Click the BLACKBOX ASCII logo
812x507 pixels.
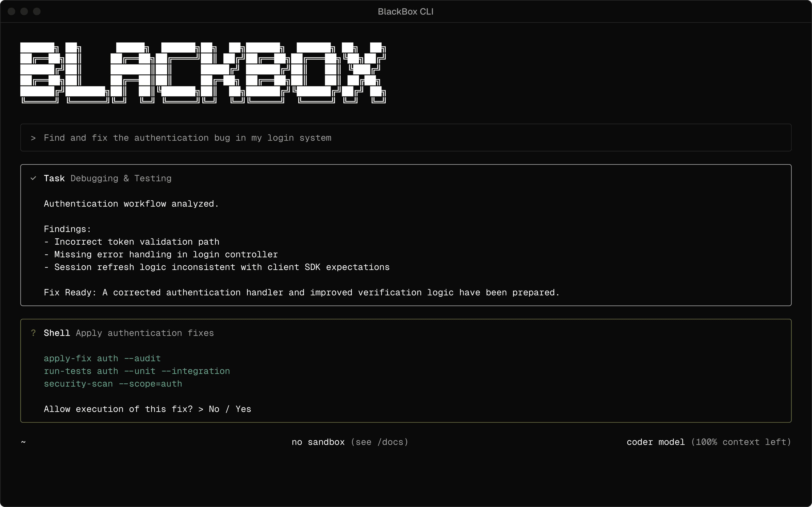[x=203, y=72]
